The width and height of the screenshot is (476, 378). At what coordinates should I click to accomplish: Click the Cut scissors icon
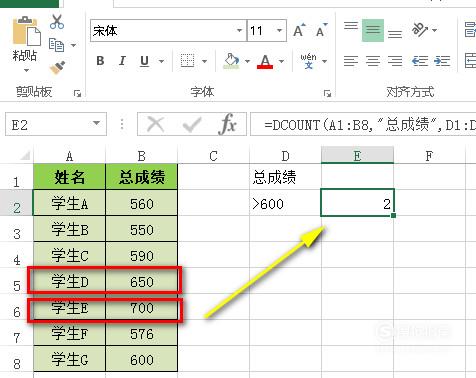57,22
